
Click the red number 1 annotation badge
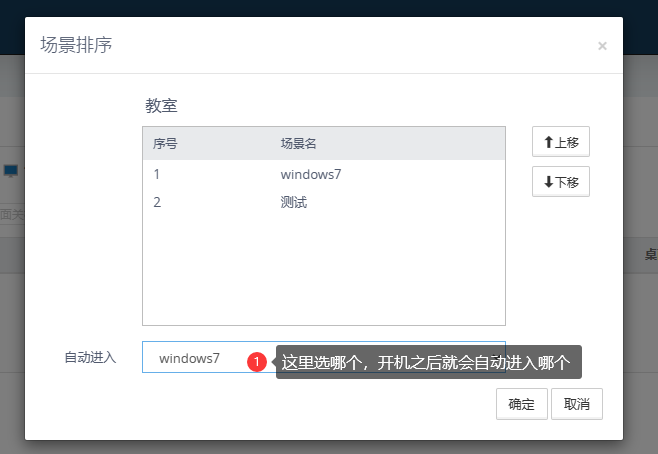coord(257,361)
